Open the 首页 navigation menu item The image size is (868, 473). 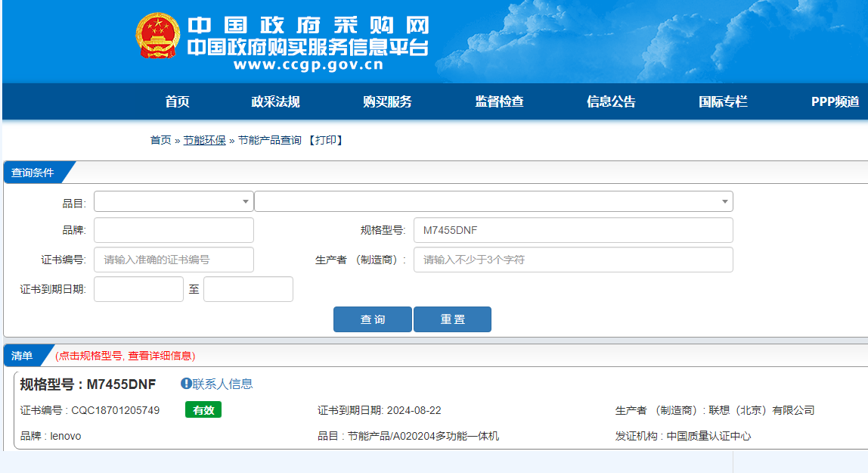click(177, 101)
